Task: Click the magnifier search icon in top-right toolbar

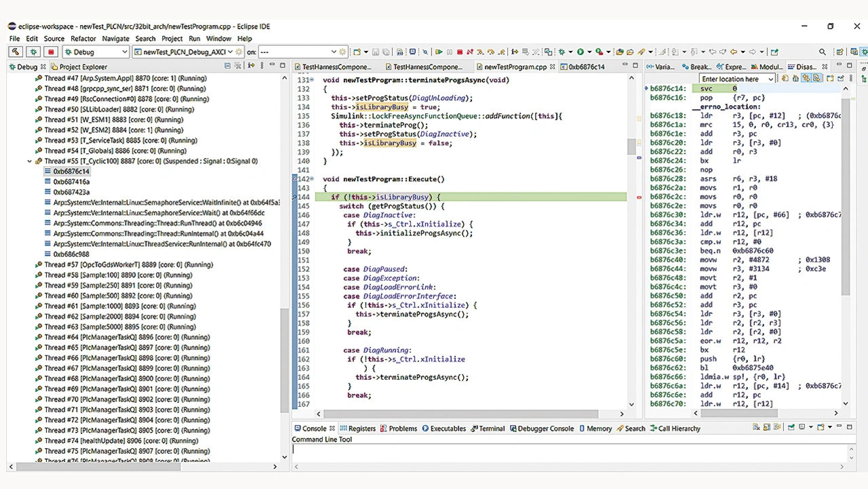Action: (823, 52)
